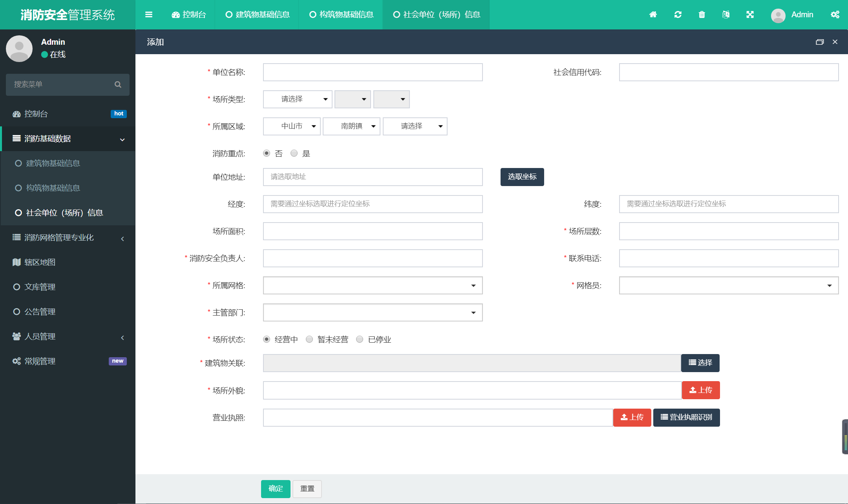The width and height of the screenshot is (848, 504).
Task: Select 是 for 消防重点
Action: (x=294, y=153)
